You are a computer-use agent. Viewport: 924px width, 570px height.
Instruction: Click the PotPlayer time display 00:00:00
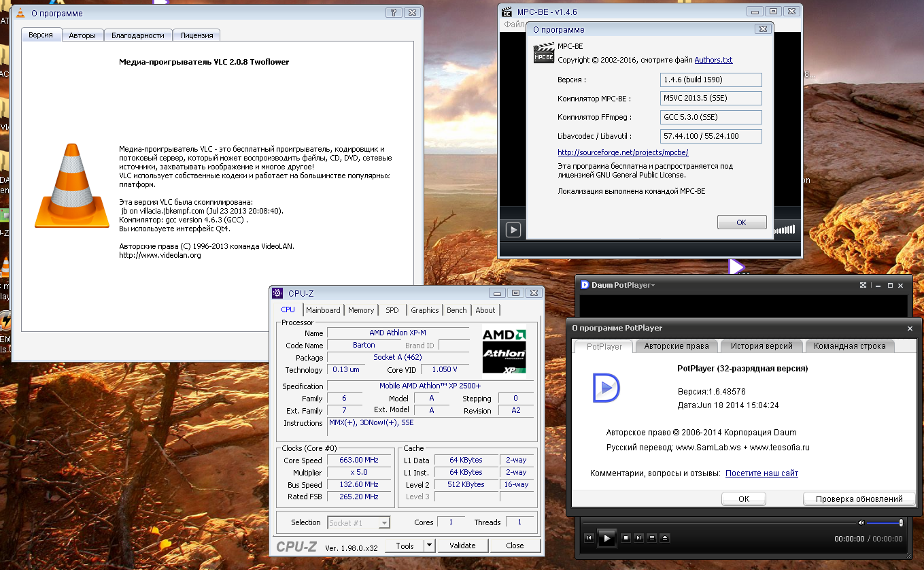(x=849, y=539)
